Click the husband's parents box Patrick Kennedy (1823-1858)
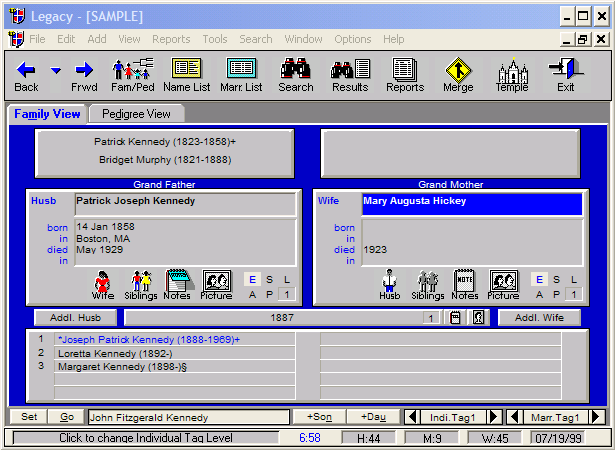This screenshot has width=615, height=450. click(x=164, y=153)
